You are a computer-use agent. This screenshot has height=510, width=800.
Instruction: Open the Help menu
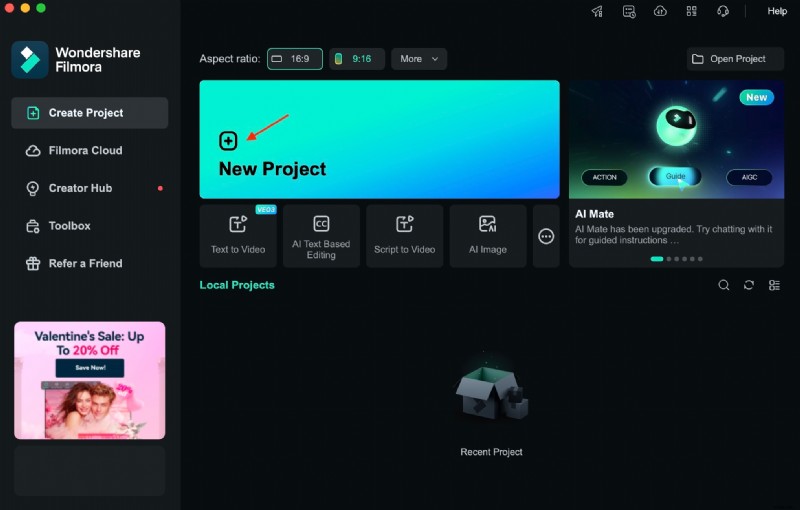777,11
